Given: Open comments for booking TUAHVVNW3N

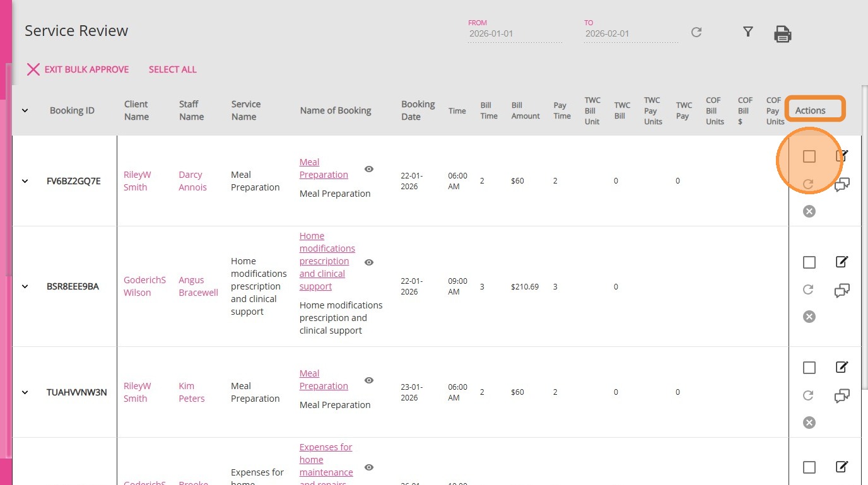Looking at the screenshot, I should point(842,396).
